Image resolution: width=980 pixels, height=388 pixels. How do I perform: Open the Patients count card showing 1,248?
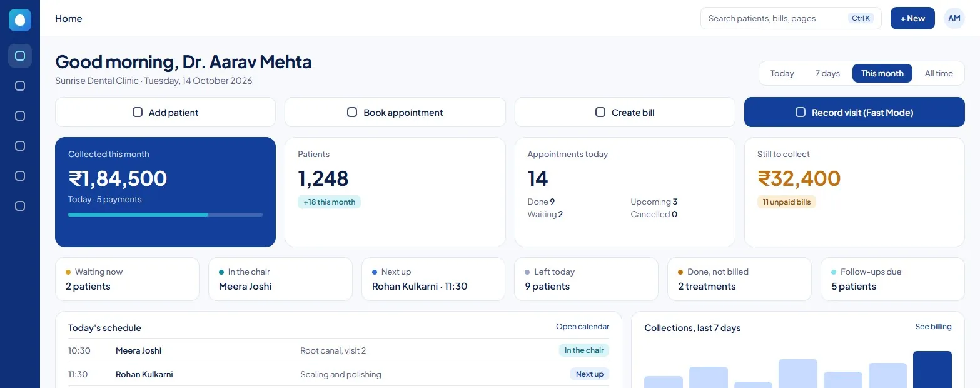(x=395, y=192)
